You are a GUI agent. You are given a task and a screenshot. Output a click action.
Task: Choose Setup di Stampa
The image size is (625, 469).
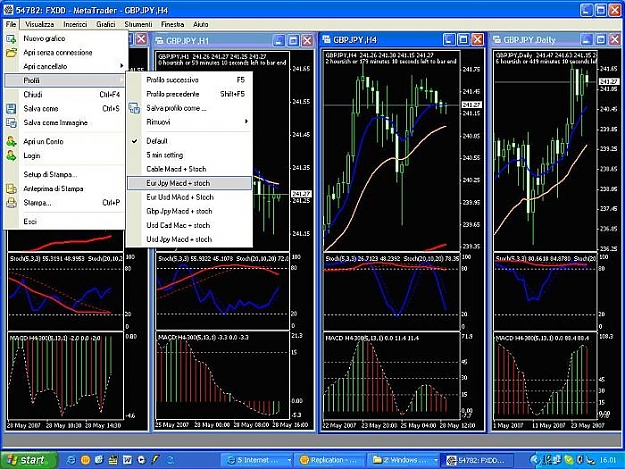tap(64, 175)
